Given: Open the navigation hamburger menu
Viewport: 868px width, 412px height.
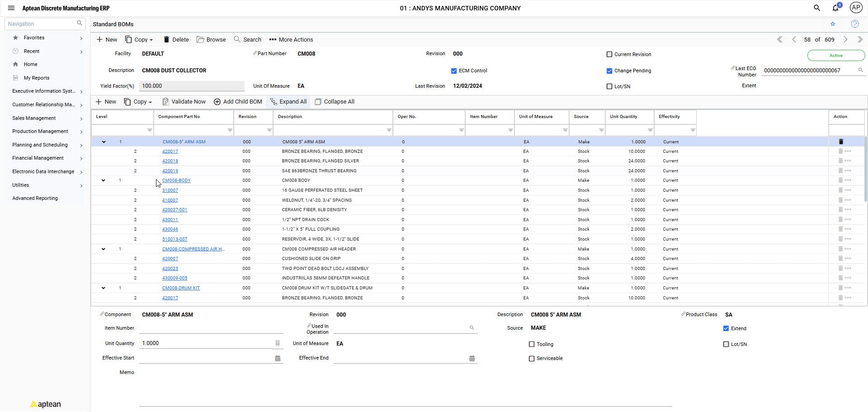Looking at the screenshot, I should click(x=11, y=8).
